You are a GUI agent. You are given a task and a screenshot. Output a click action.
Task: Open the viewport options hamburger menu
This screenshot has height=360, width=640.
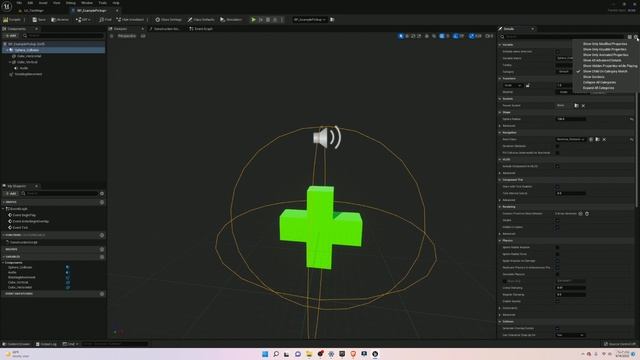pos(111,36)
